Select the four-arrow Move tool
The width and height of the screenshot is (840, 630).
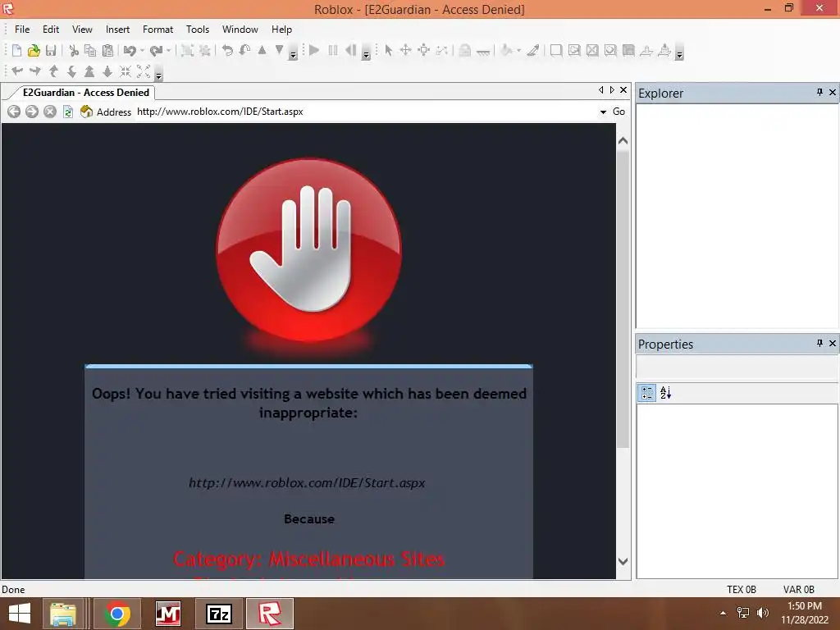(x=405, y=50)
